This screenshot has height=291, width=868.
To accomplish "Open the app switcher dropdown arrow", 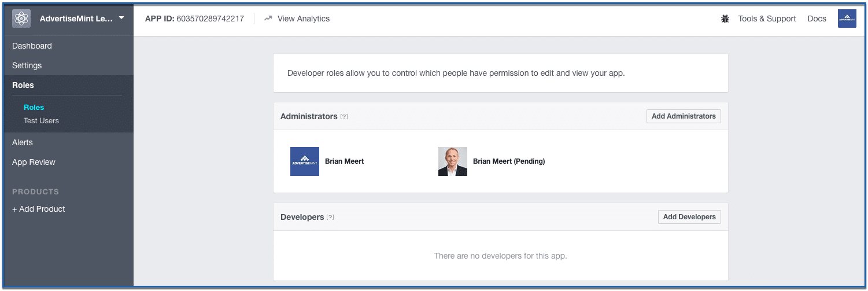I will 121,18.
